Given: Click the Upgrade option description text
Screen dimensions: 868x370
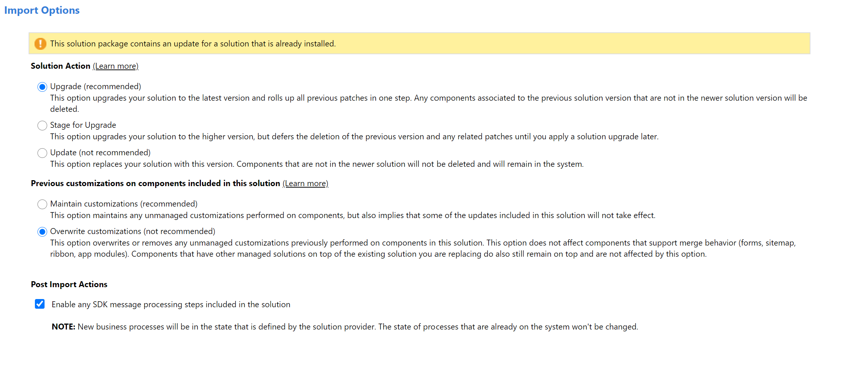Looking at the screenshot, I should (x=427, y=98).
